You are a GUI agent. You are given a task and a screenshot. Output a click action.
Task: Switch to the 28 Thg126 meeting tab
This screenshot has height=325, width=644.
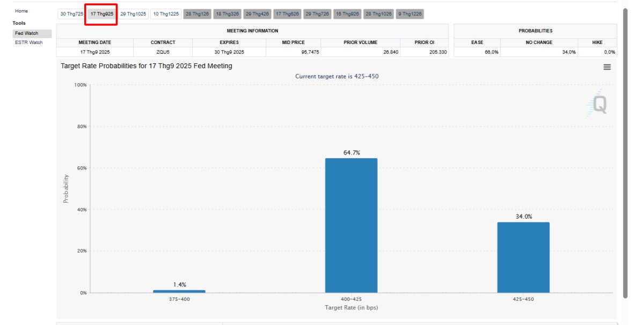(x=197, y=14)
